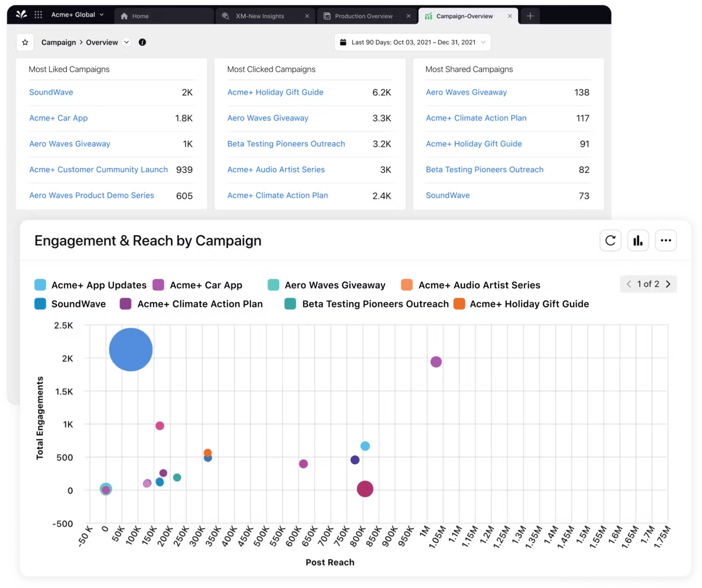Click the Qualtrics logo in the top bar
The image size is (702, 588).
[21, 14]
